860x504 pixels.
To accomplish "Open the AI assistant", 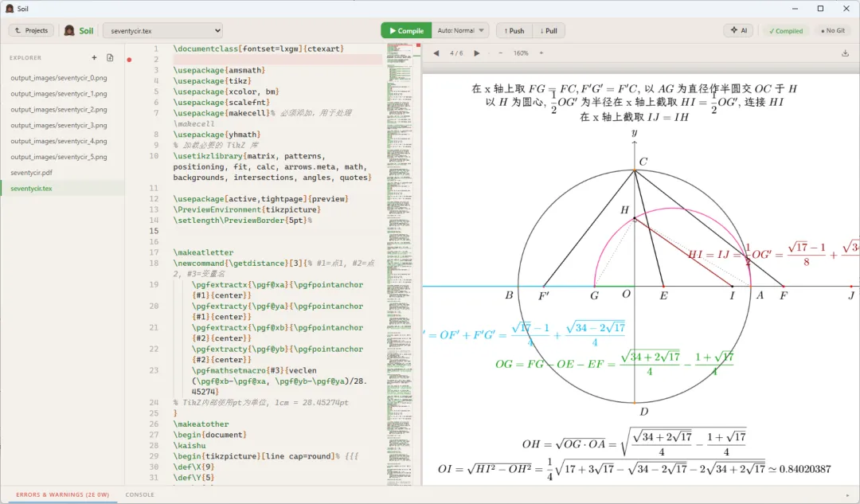I will pos(739,30).
